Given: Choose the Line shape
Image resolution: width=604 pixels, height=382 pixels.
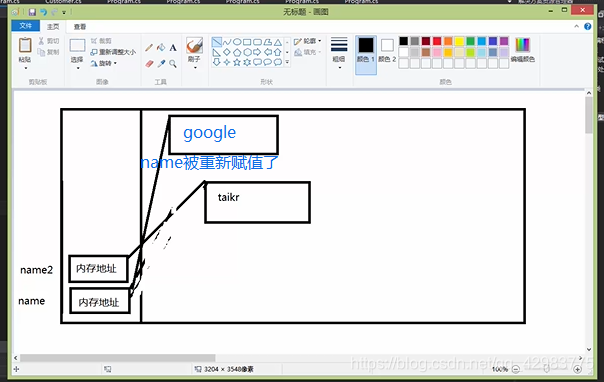Looking at the screenshot, I should (x=217, y=42).
